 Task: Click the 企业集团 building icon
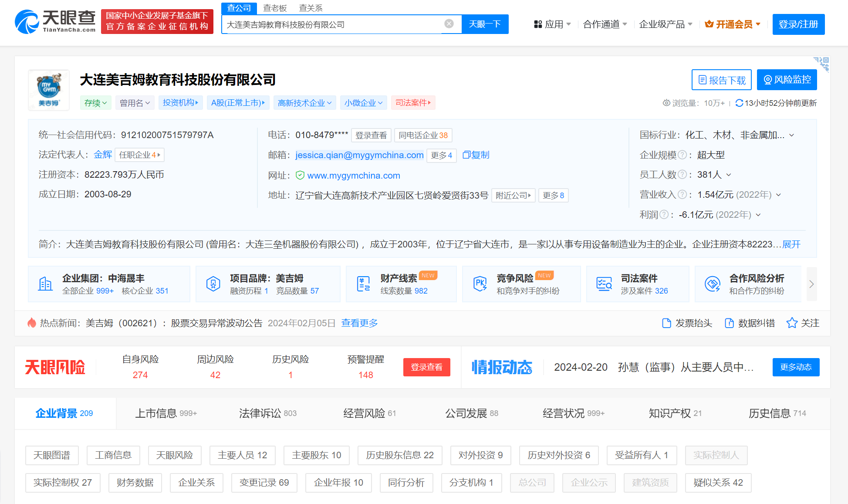(45, 284)
